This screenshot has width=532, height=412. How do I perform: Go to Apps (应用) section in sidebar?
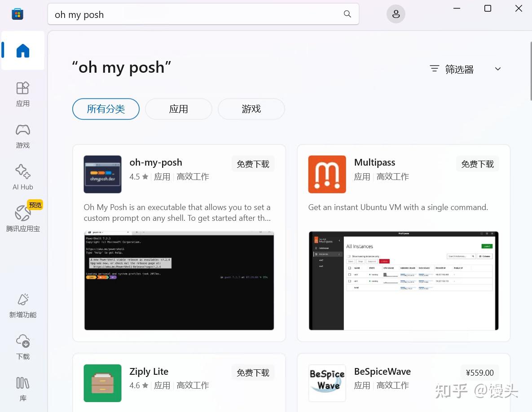point(23,94)
